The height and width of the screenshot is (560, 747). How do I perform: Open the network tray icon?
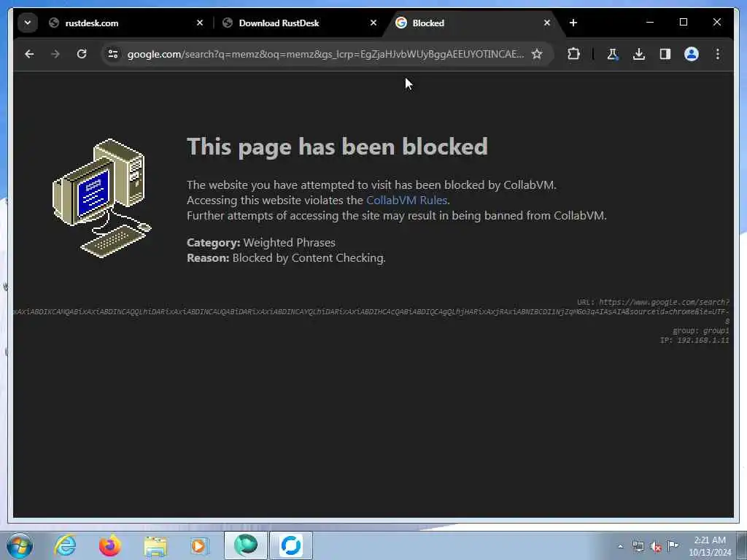(x=638, y=547)
